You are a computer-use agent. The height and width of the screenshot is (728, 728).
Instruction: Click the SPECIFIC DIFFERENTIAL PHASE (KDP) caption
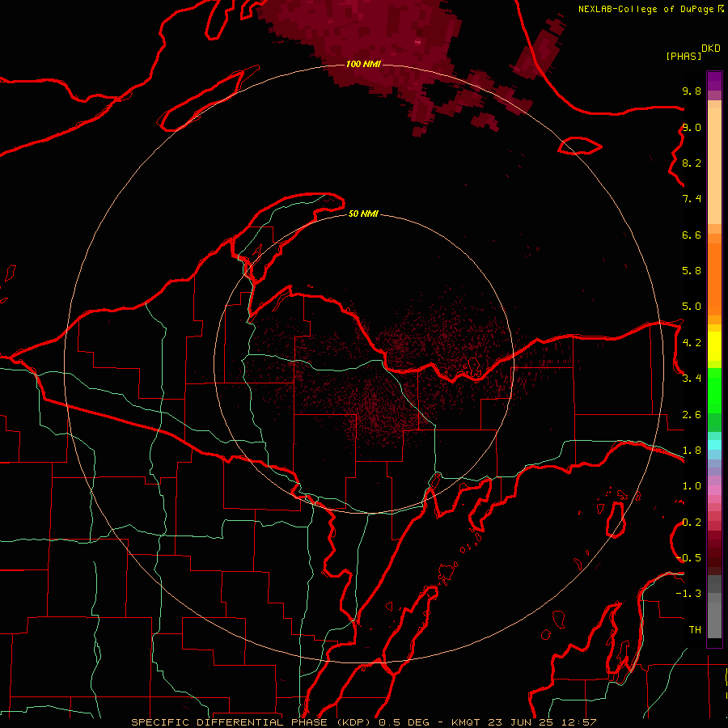pyautogui.click(x=253, y=722)
